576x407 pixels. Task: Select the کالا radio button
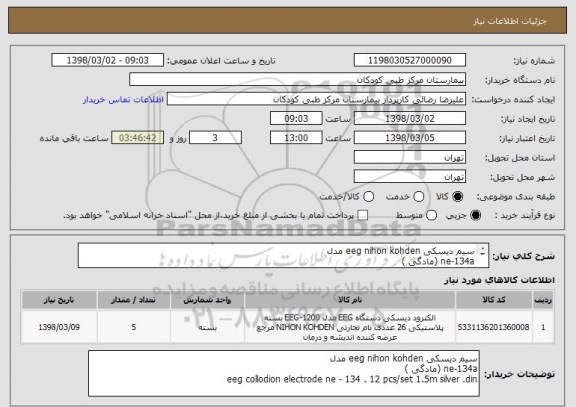(458, 197)
